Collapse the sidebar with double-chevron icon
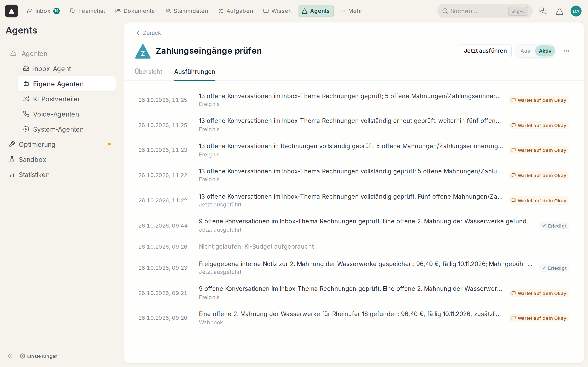This screenshot has height=367, width=588. (10, 356)
